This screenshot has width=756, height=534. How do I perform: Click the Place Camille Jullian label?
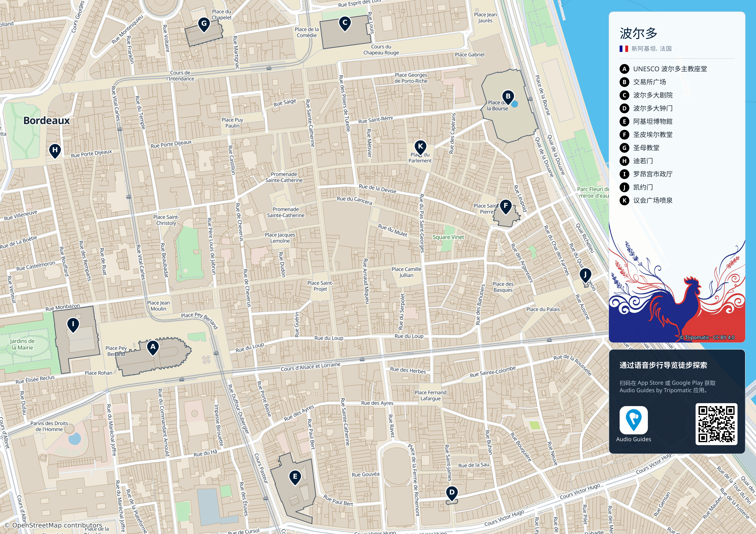coord(406,272)
